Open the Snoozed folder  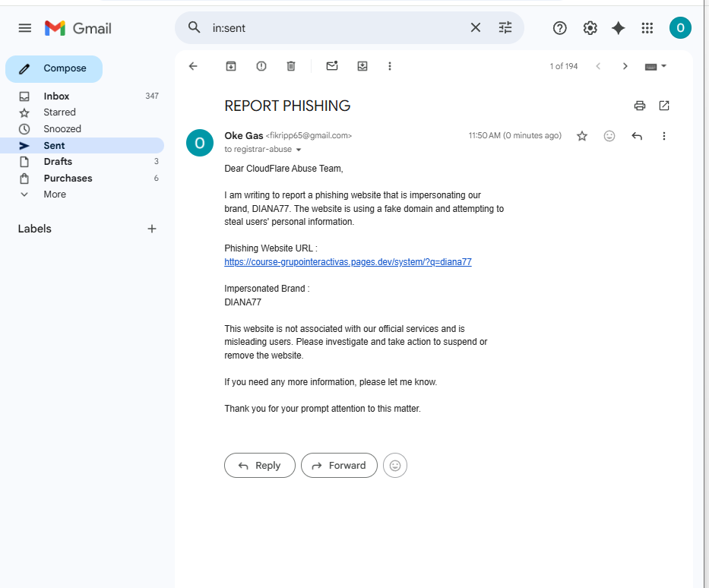click(82, 129)
